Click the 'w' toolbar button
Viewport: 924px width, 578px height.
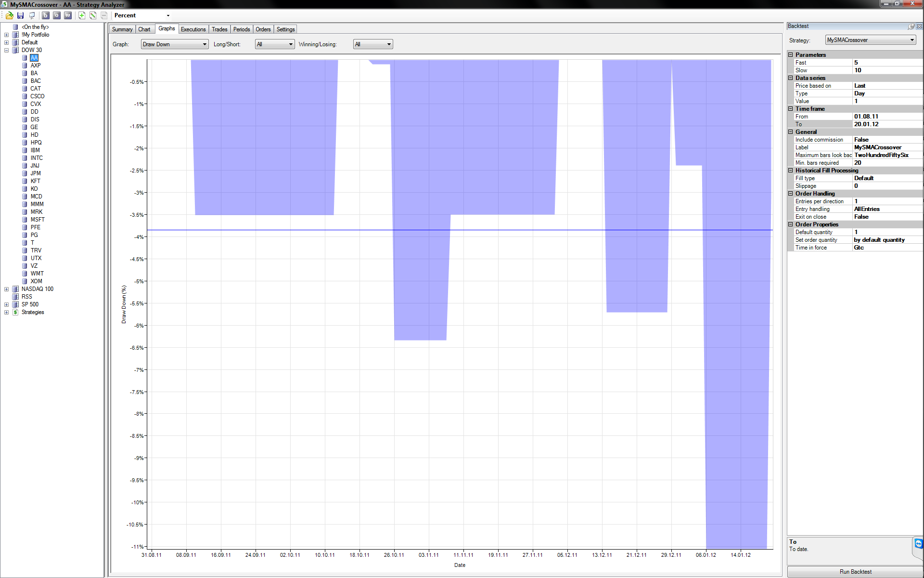coord(68,15)
